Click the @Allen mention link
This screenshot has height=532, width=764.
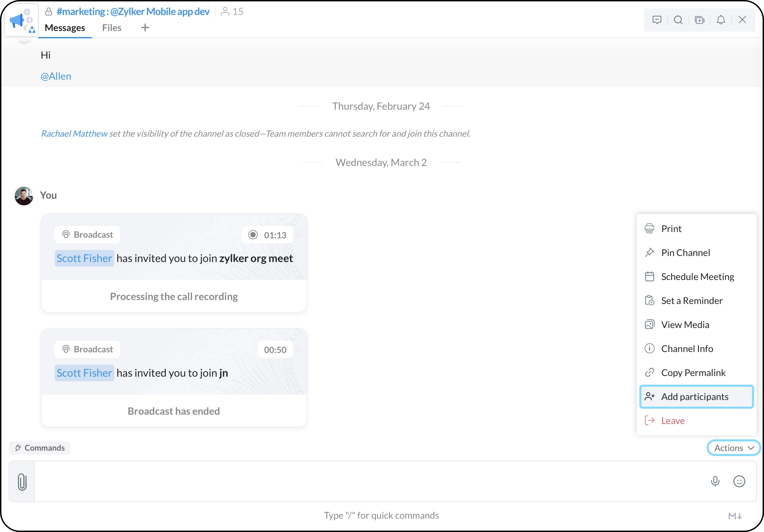tap(56, 76)
